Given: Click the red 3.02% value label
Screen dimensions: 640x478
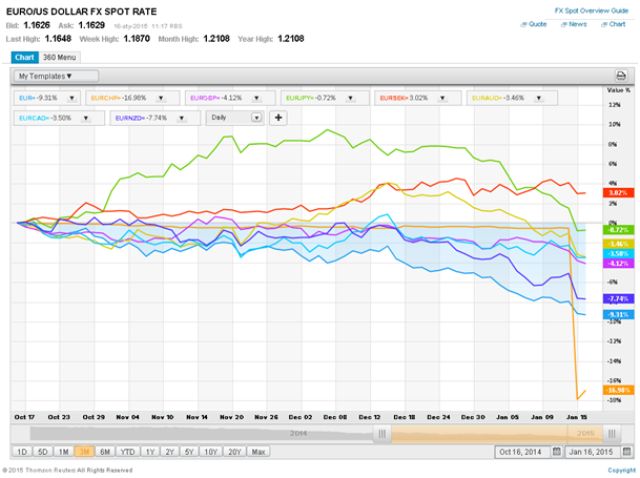Looking at the screenshot, I should pyautogui.click(x=618, y=193).
